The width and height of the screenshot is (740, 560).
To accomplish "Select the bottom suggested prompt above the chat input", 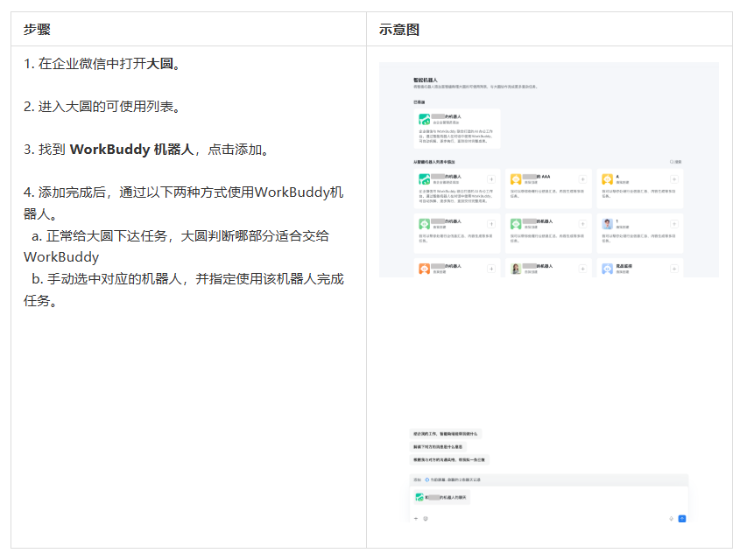I will [449, 459].
